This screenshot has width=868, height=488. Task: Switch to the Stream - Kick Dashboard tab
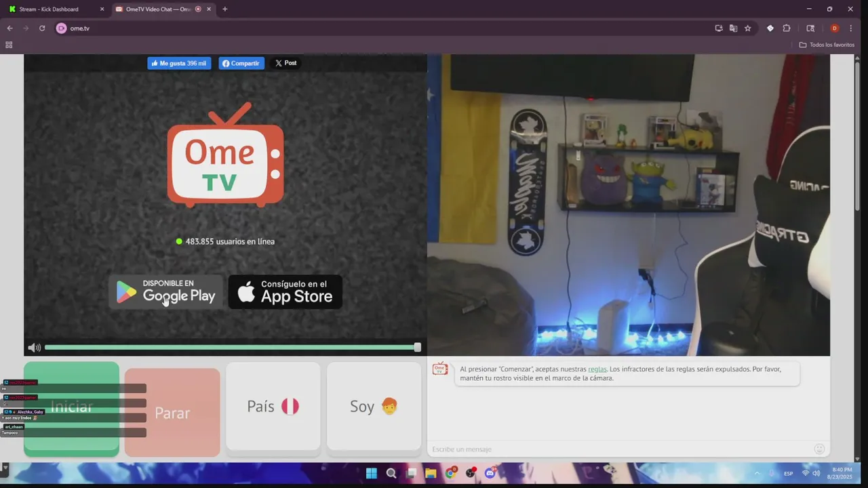pyautogui.click(x=54, y=9)
